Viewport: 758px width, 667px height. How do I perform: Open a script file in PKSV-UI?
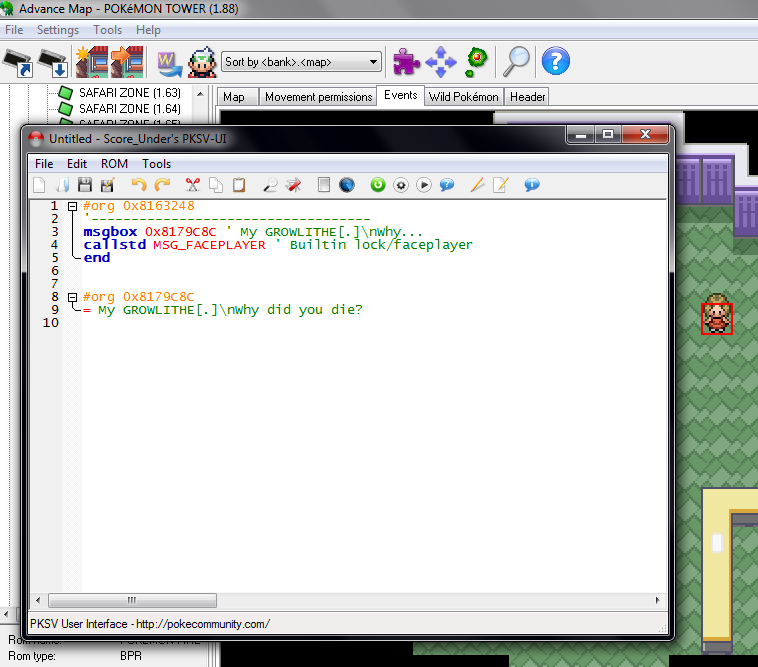[x=62, y=185]
